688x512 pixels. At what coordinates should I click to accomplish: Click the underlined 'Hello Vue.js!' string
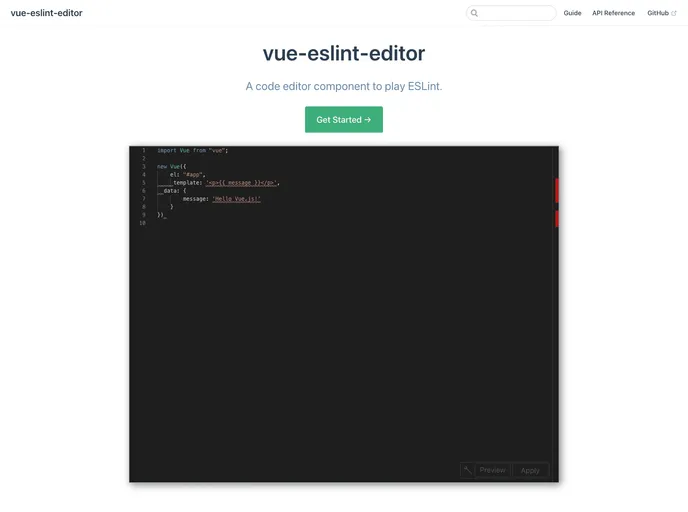click(236, 199)
